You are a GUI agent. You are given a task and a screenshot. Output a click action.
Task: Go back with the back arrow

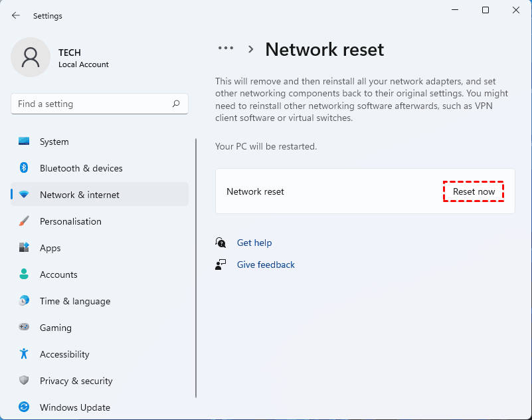[16, 15]
